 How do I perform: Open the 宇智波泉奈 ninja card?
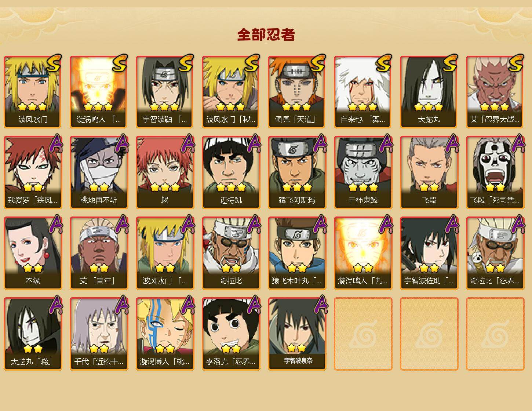tap(297, 334)
